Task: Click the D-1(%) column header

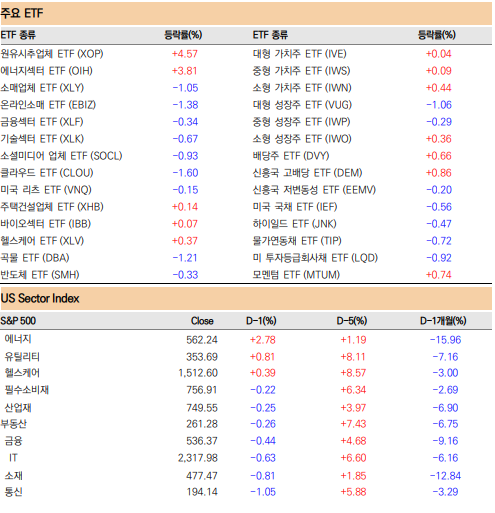Action: coord(261,321)
